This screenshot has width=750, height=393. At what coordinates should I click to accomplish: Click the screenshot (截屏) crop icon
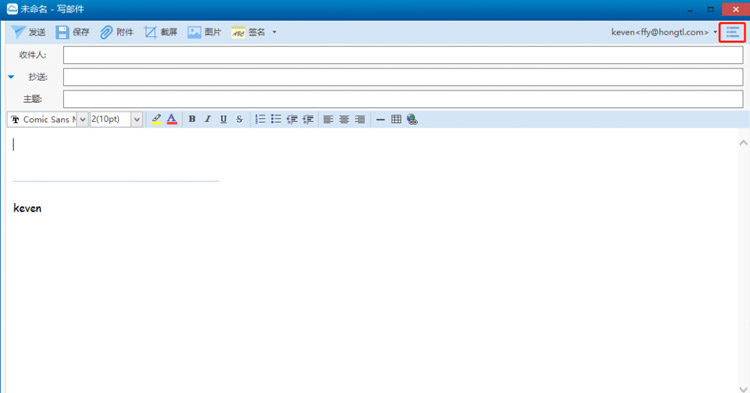(150, 32)
